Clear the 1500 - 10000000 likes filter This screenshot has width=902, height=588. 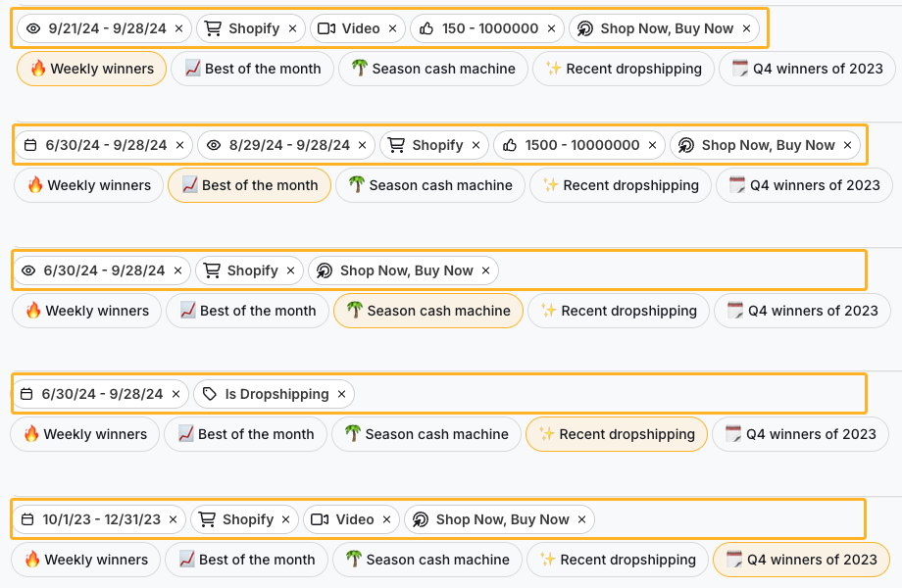pos(651,145)
